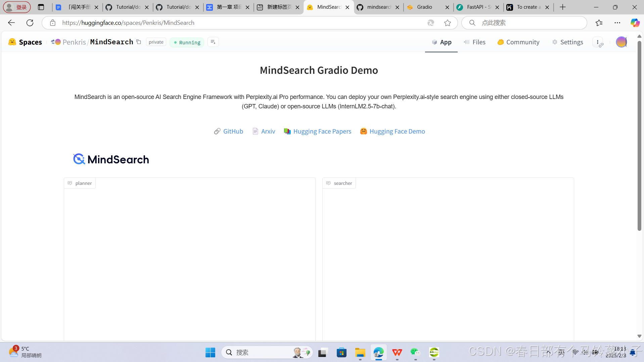The width and height of the screenshot is (644, 362).
Task: Click inside the browser address bar
Action: coord(235,22)
